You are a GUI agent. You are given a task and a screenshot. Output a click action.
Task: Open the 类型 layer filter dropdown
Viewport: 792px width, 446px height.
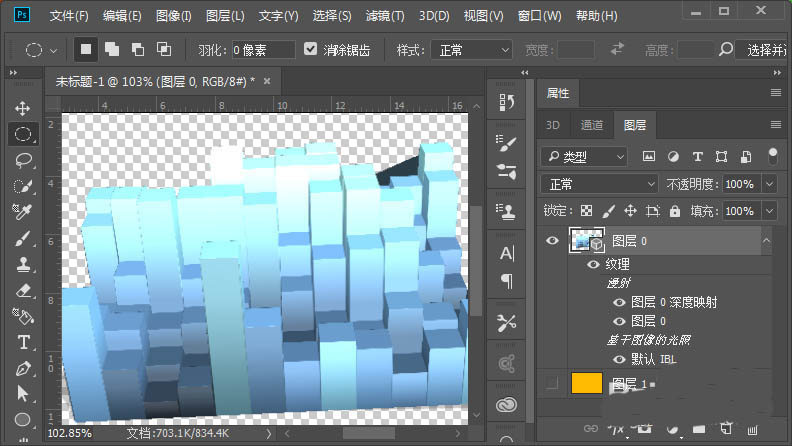coord(583,157)
